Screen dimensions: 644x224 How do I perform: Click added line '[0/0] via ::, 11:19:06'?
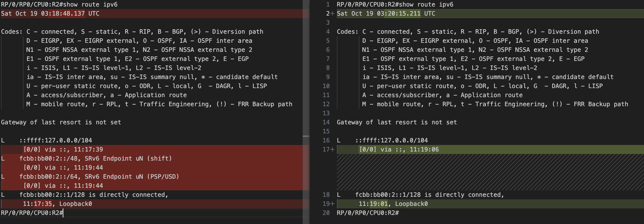pyautogui.click(x=399, y=150)
